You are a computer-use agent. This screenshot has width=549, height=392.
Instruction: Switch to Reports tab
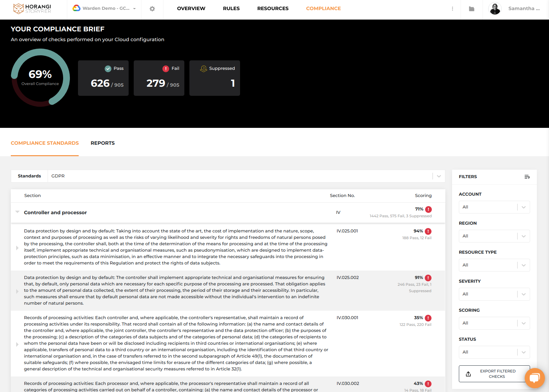(103, 143)
